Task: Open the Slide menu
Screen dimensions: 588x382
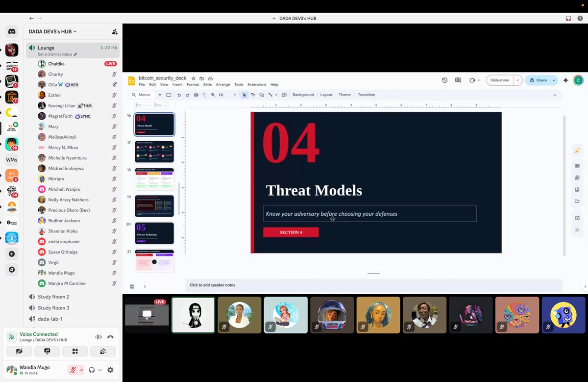Action: pos(208,84)
